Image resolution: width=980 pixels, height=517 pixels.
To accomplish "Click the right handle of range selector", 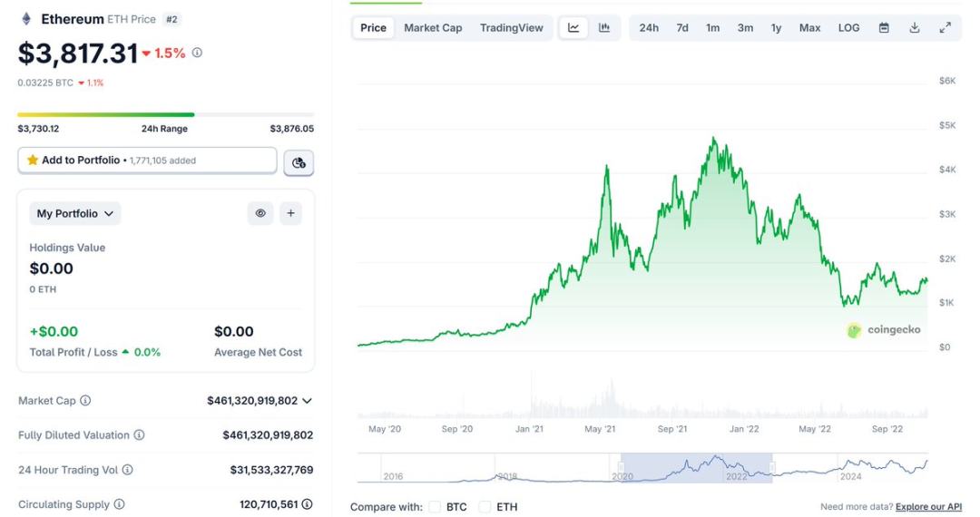I will [x=772, y=468].
